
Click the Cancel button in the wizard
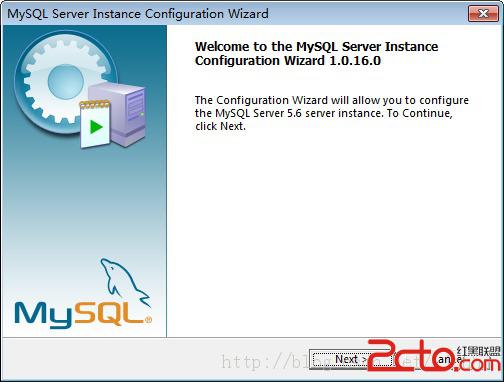(450, 359)
